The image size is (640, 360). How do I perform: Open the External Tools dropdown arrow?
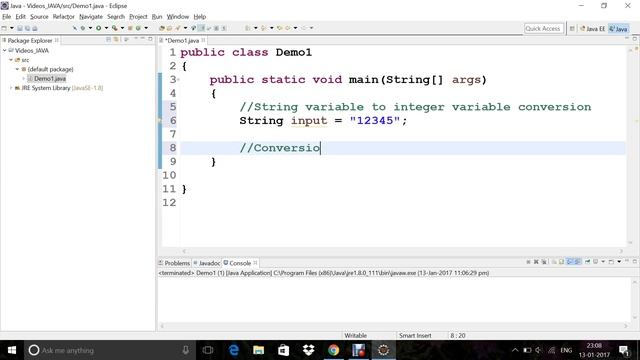[122, 28]
